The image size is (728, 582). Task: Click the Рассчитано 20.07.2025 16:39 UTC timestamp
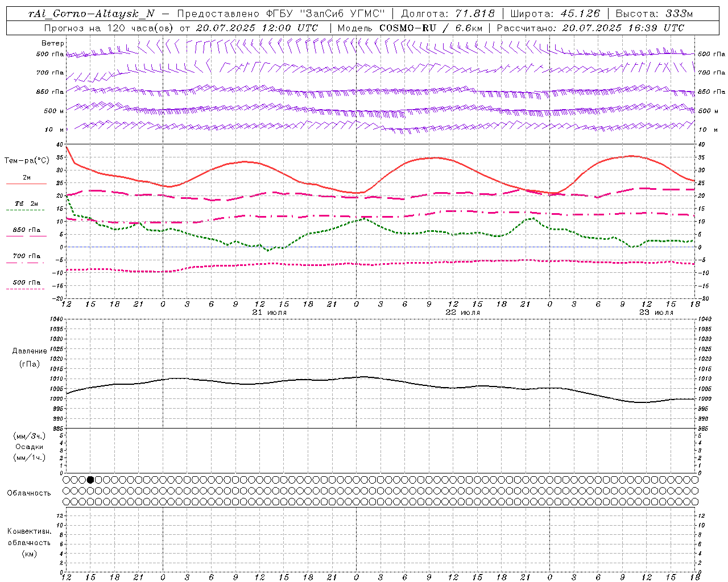click(590, 28)
